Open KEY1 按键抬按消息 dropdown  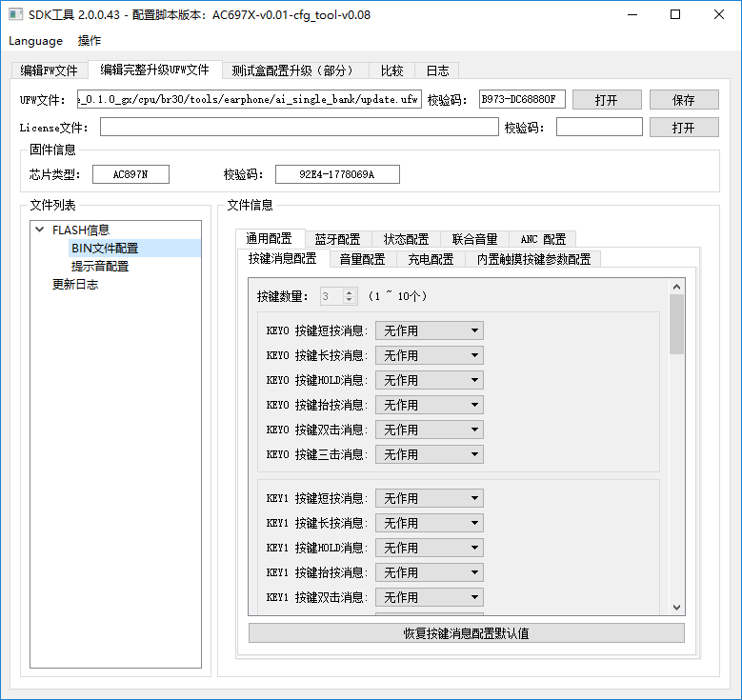tap(430, 572)
